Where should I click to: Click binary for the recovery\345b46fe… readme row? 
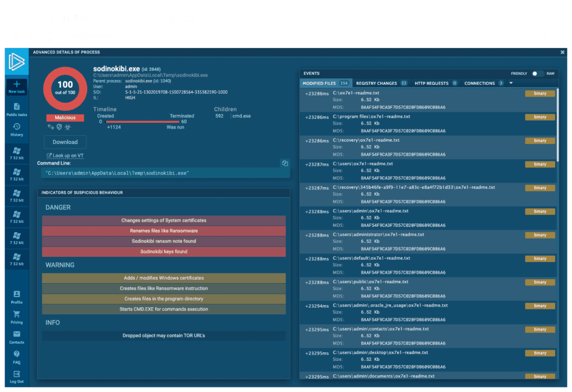click(540, 188)
